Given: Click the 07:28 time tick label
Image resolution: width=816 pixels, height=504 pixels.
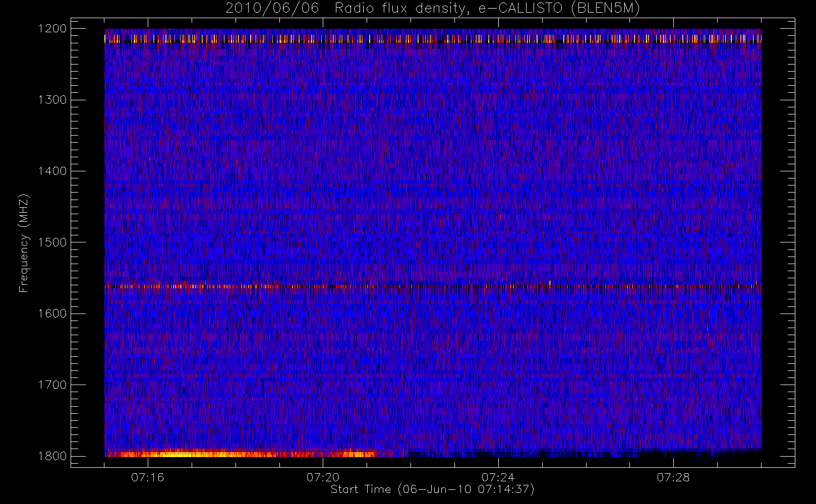Looking at the screenshot, I should (x=673, y=477).
